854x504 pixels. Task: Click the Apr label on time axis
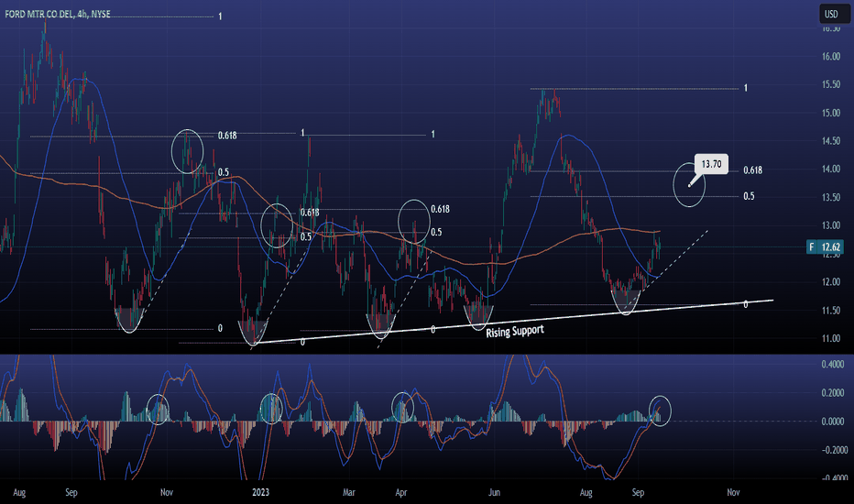coord(400,493)
